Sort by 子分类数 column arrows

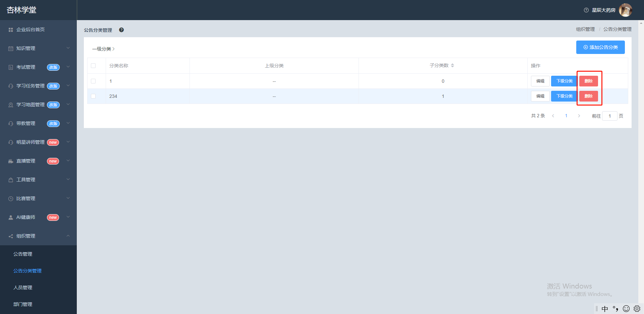coord(452,65)
